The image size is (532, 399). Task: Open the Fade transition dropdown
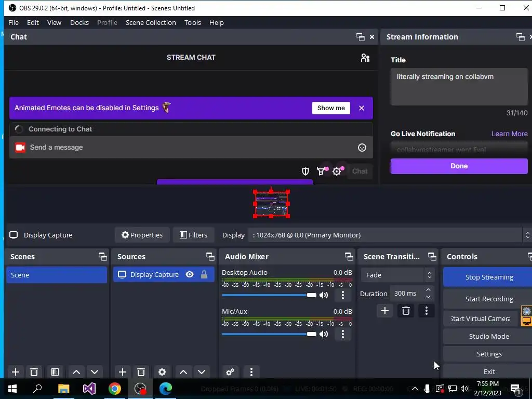tap(397, 275)
